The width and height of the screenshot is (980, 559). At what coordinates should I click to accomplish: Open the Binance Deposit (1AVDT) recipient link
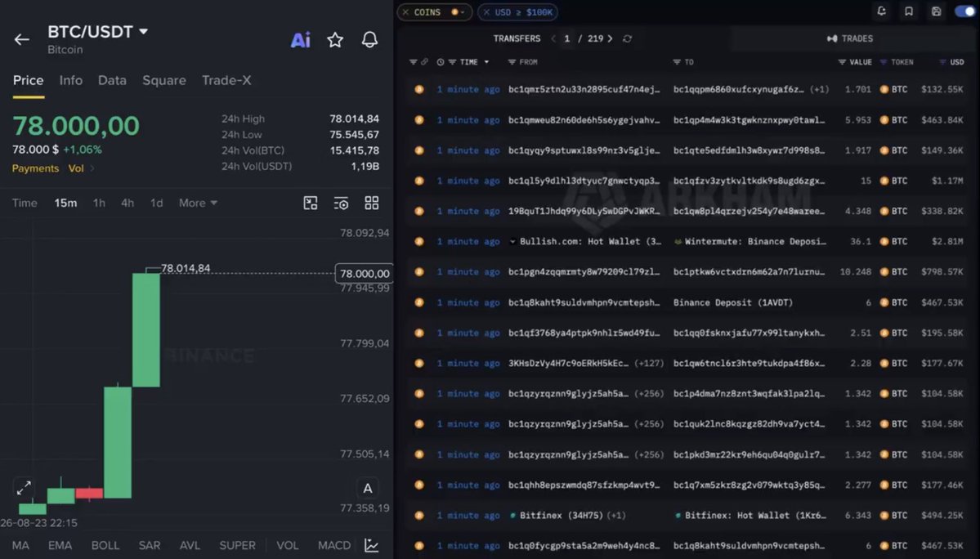733,302
